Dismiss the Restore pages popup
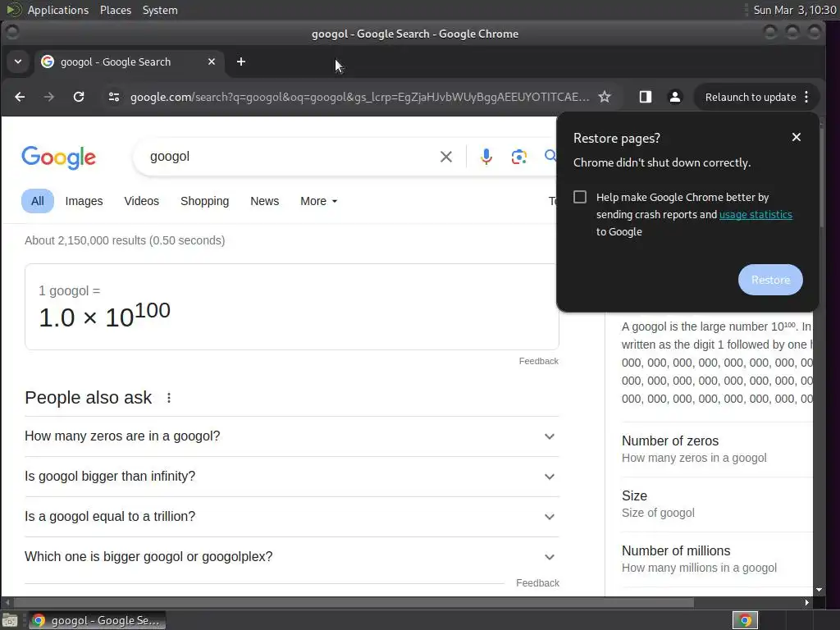840x630 pixels. tap(796, 137)
